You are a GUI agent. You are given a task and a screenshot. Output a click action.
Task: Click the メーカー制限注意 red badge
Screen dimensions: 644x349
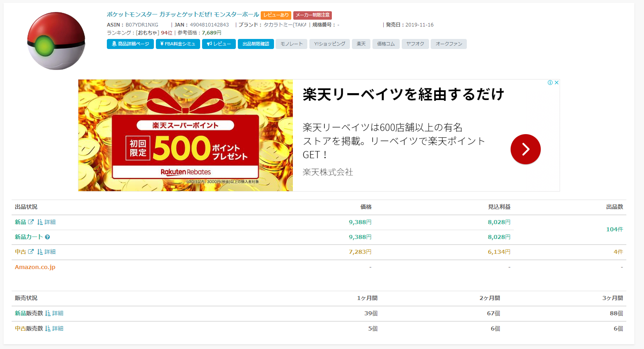click(x=313, y=15)
